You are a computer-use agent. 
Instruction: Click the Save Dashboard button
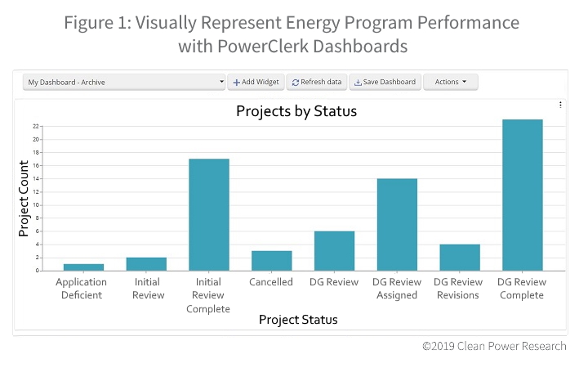385,83
